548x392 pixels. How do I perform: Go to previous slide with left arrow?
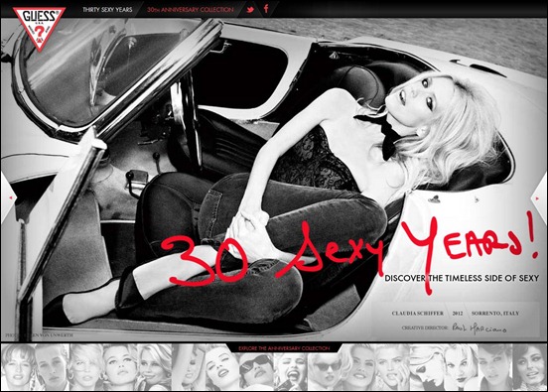click(x=9, y=197)
